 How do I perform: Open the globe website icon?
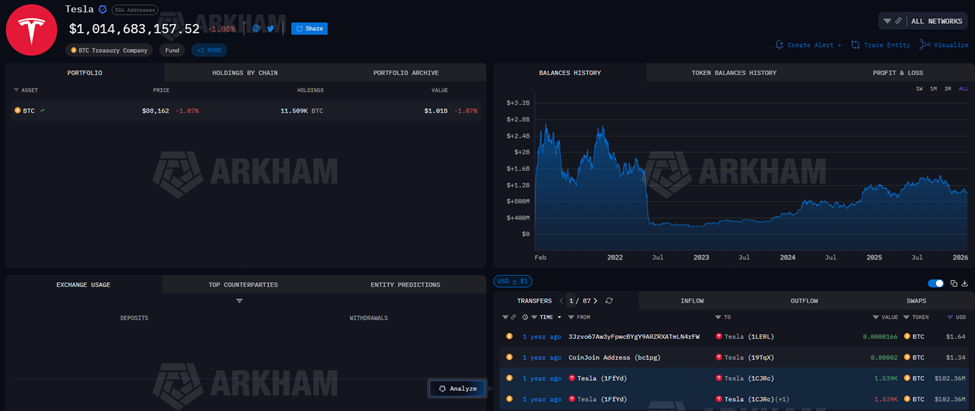[x=257, y=29]
